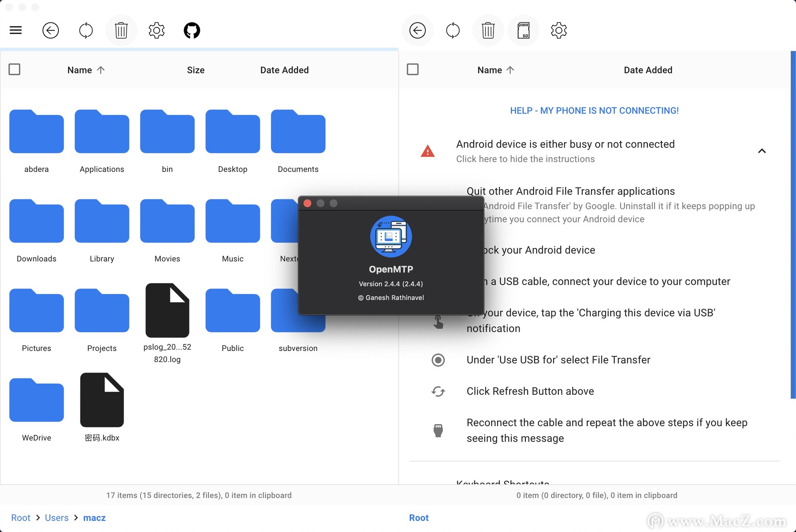Click 'Click here to hide the instructions' link
The image size is (796, 532).
pos(526,159)
